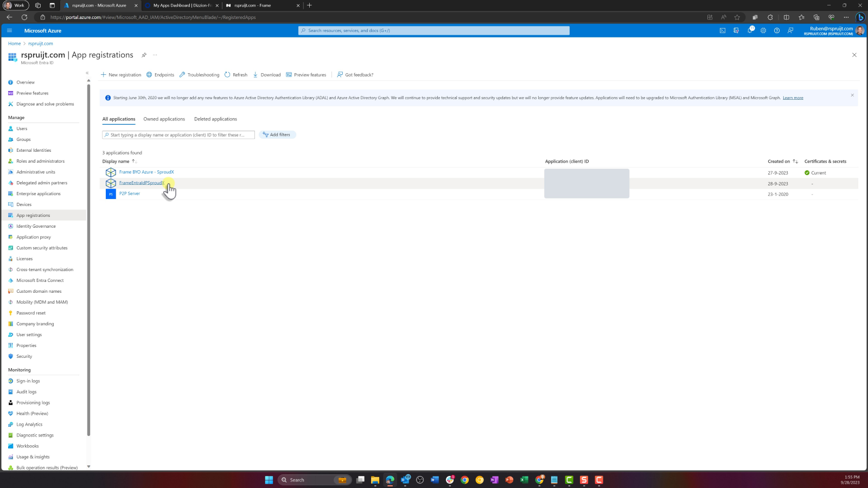Pin the App registrations blade
Viewport: 868px width, 488px height.
click(144, 55)
